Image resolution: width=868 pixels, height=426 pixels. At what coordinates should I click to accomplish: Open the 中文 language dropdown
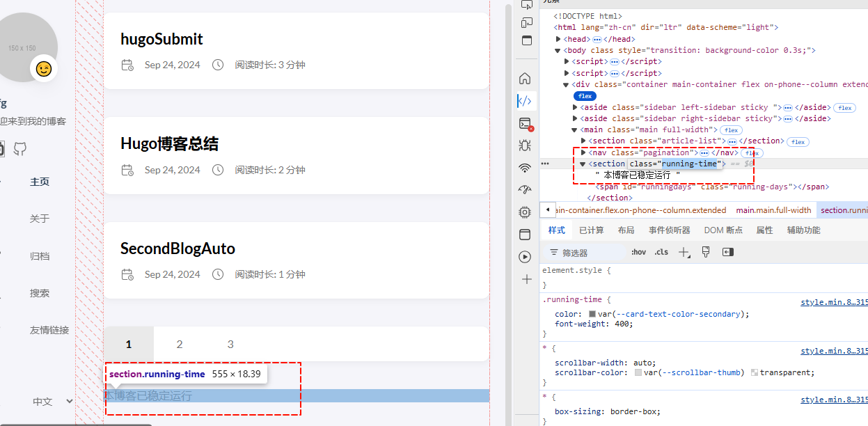(53, 402)
